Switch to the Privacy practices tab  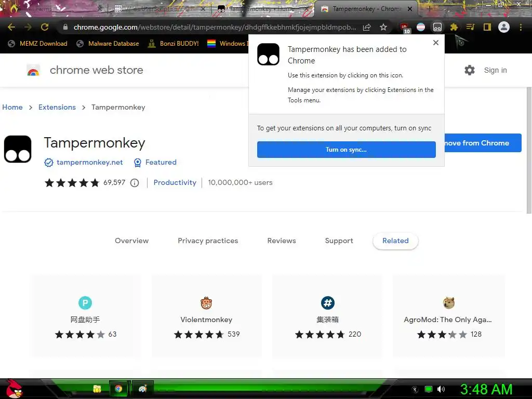click(x=208, y=241)
